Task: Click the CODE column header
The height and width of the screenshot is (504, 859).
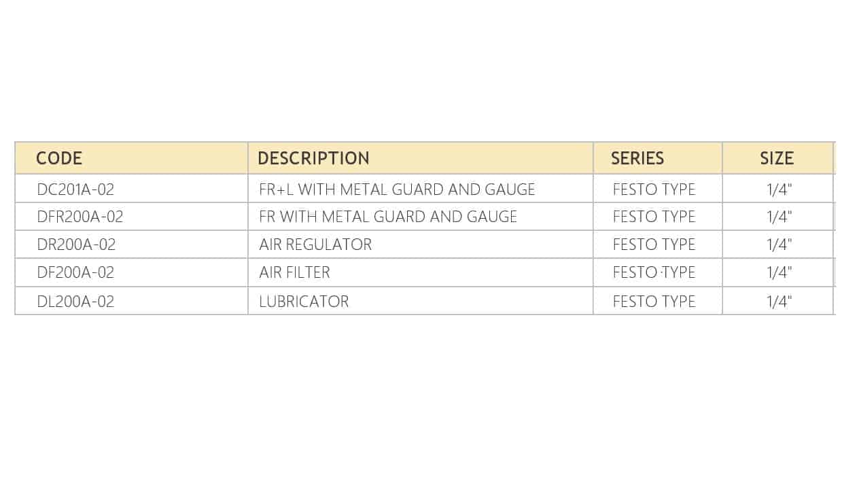Action: [132, 158]
